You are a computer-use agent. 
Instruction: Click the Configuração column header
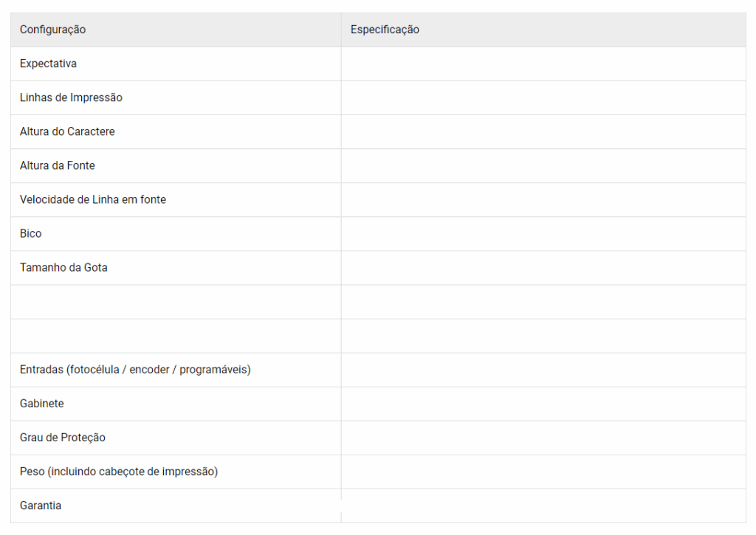52,30
